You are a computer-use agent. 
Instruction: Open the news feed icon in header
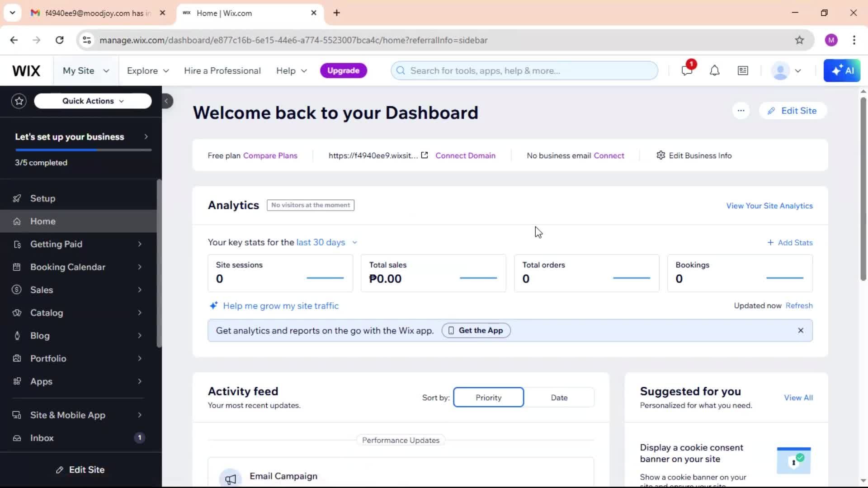(x=743, y=70)
